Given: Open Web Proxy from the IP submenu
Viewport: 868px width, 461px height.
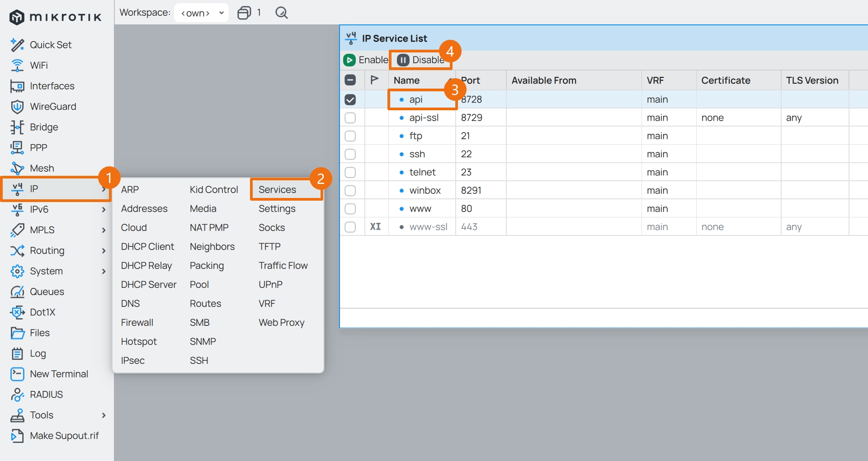Looking at the screenshot, I should pos(282,323).
